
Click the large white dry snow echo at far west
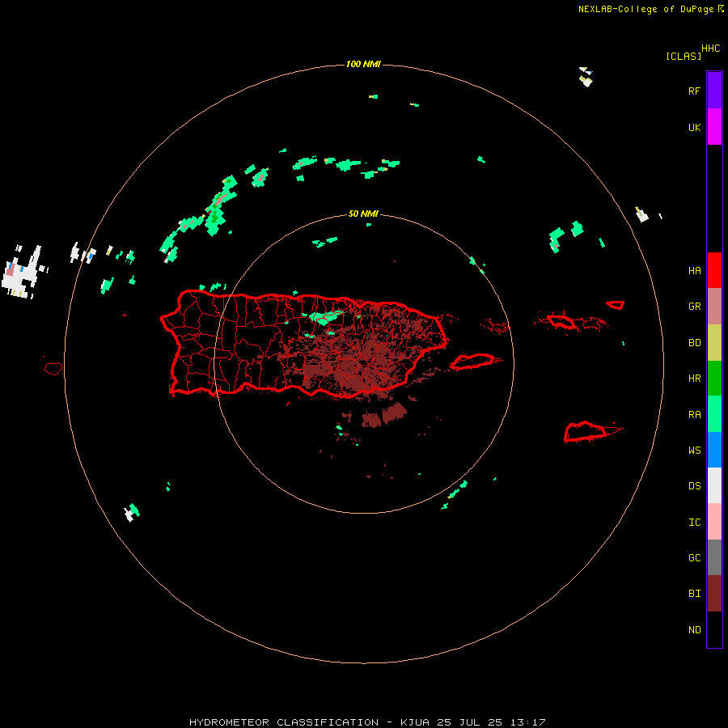pyautogui.click(x=21, y=274)
